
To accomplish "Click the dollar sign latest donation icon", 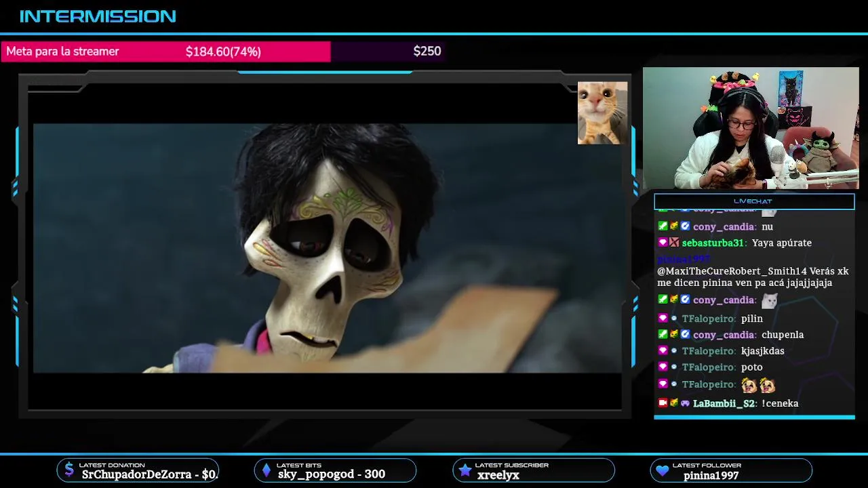I will tap(69, 470).
